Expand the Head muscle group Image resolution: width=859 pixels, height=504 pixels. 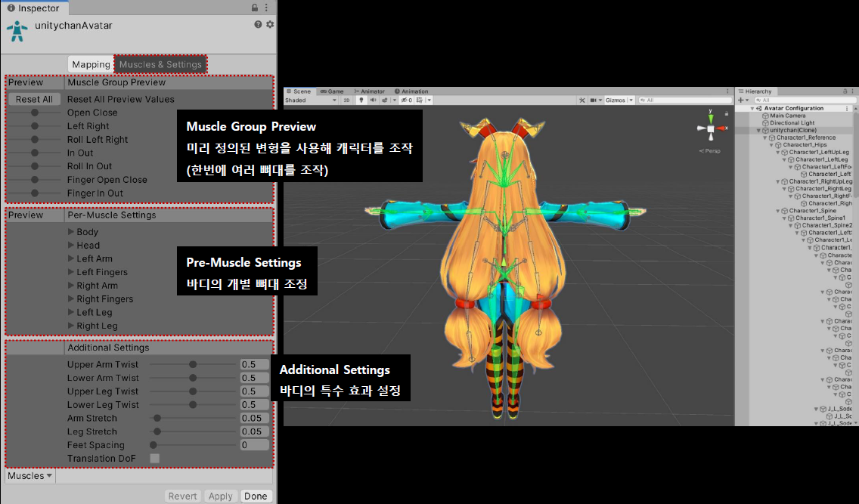click(x=70, y=245)
